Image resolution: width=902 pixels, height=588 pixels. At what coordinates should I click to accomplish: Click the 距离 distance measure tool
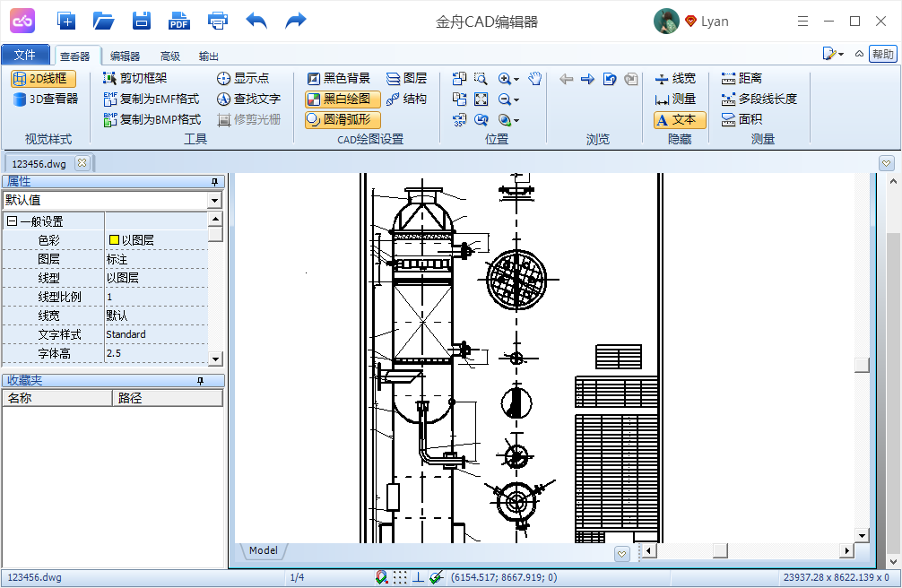742,79
